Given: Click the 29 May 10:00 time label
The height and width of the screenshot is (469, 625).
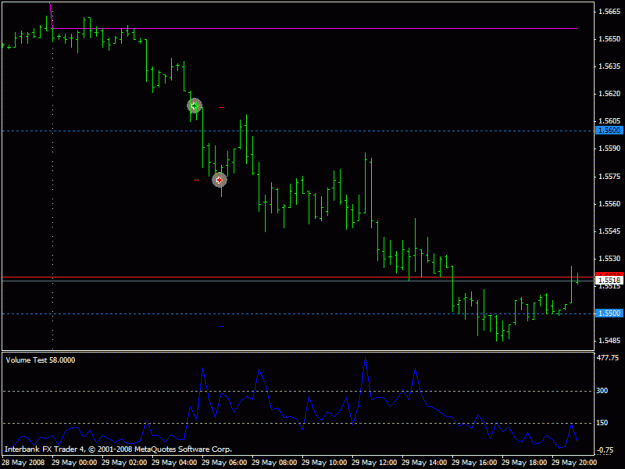Looking at the screenshot, I should [324, 463].
